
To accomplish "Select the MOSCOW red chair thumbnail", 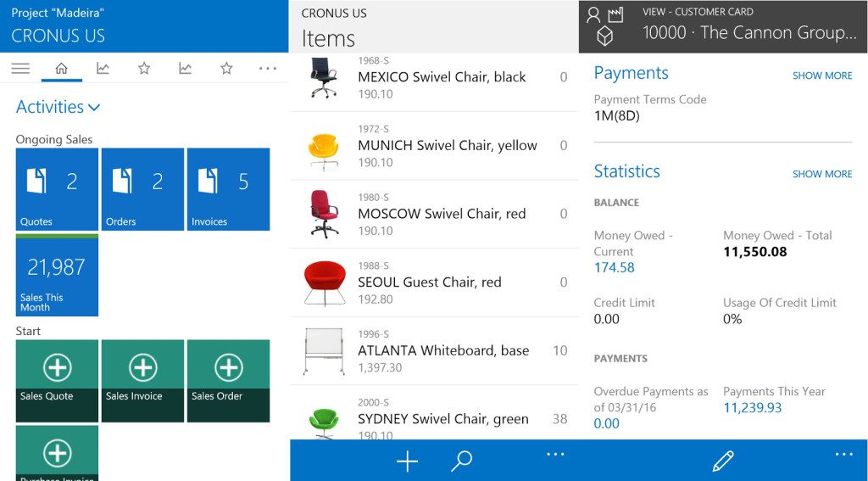I will (x=324, y=214).
